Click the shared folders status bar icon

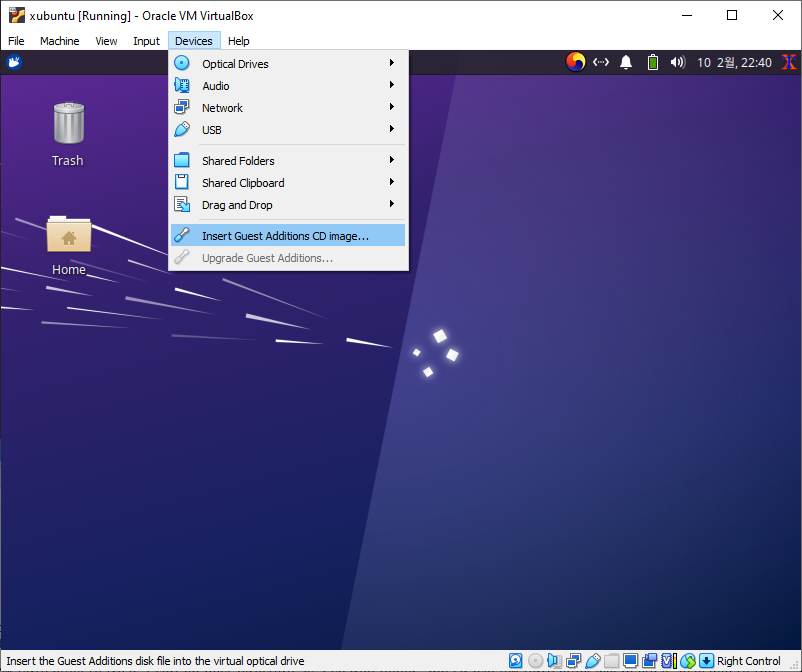pyautogui.click(x=611, y=660)
